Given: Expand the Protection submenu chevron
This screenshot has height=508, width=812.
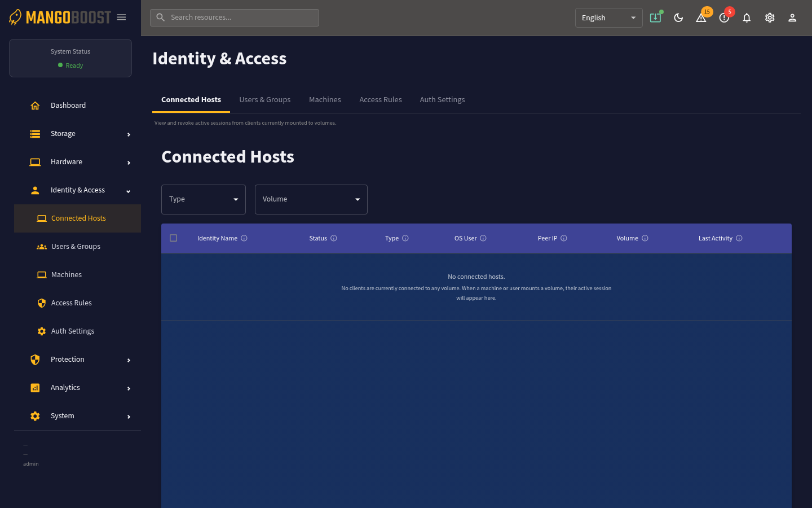Looking at the screenshot, I should (129, 360).
